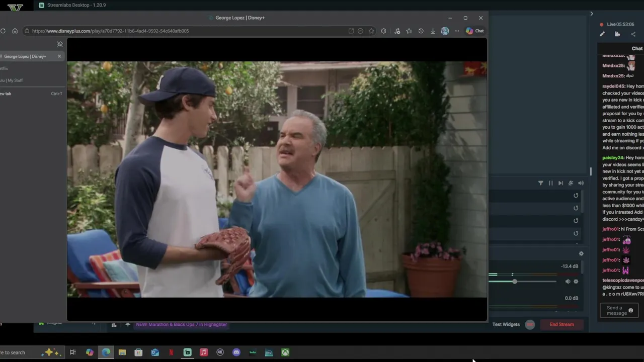This screenshot has width=644, height=362.
Task: Click the browser refresh icon
Action: [x=3, y=31]
